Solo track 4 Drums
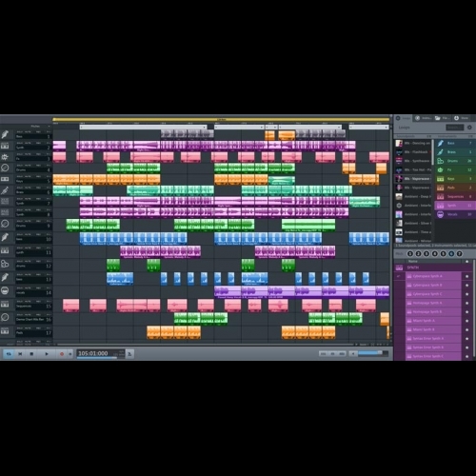This screenshot has width=476, height=476. click(20, 166)
